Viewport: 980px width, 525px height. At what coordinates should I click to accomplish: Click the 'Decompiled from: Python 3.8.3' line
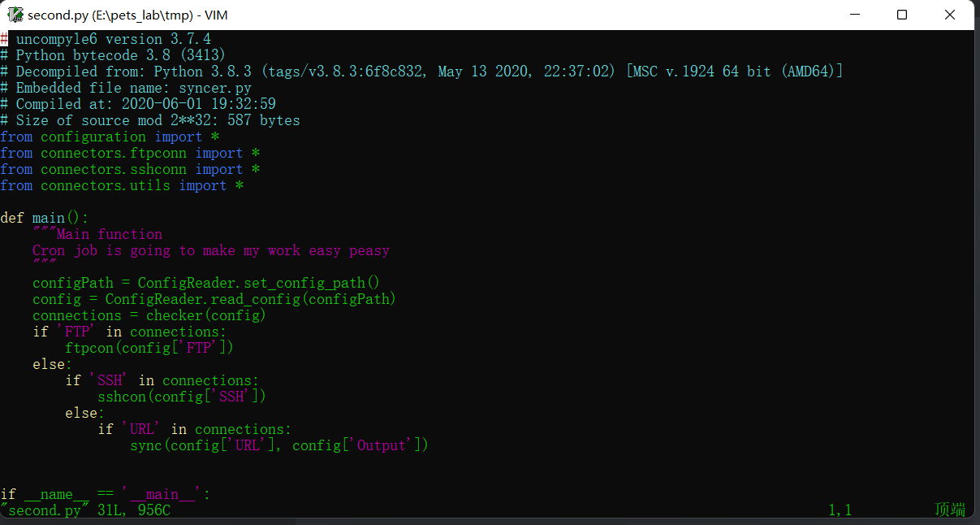tap(421, 72)
